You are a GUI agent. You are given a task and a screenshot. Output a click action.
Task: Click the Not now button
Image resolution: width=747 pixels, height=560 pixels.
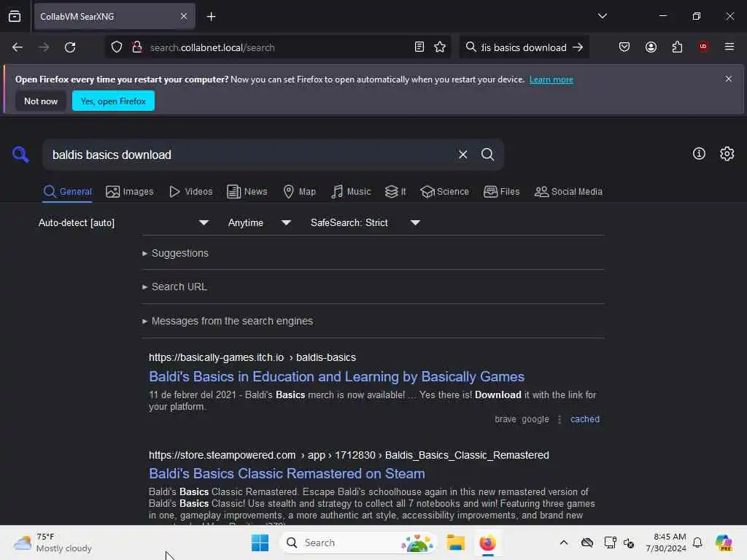point(41,101)
